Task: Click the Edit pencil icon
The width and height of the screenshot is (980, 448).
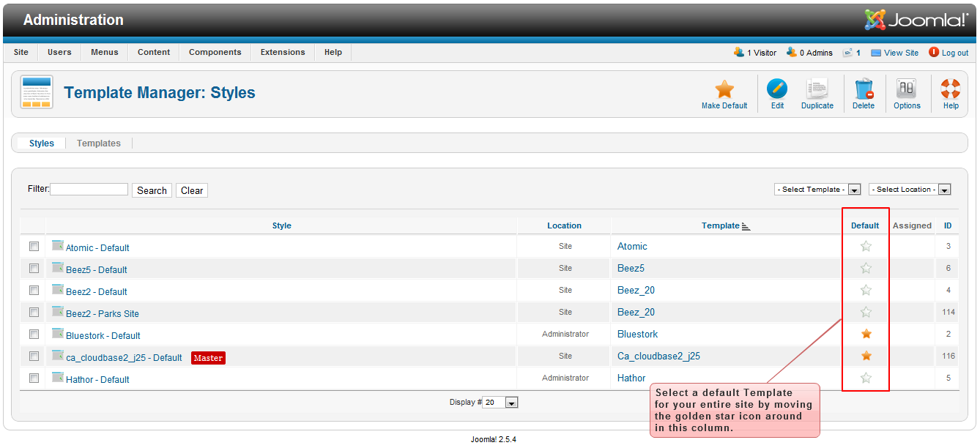Action: click(777, 89)
